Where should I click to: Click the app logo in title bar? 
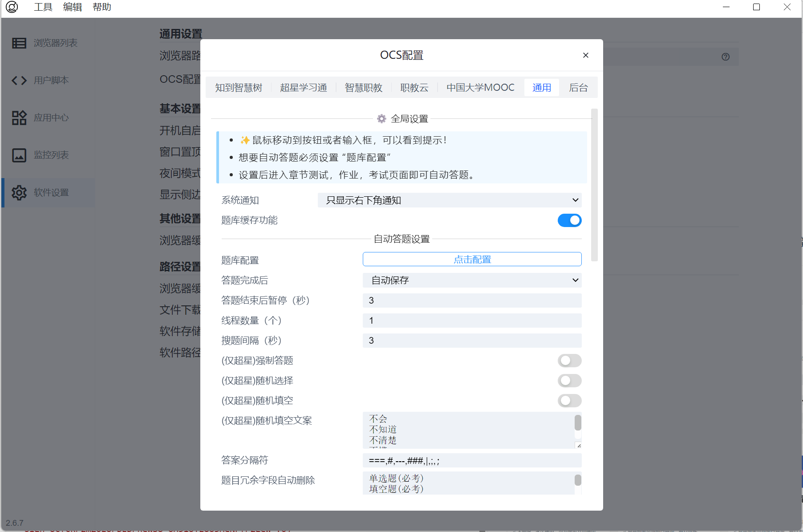[12, 7]
